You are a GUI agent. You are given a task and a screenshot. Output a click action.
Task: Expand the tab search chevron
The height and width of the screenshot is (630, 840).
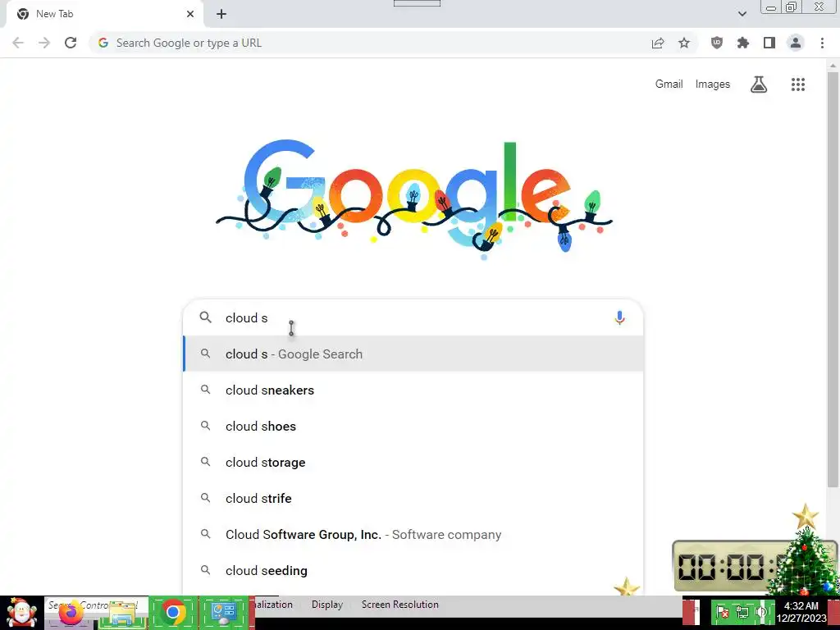coord(742,14)
